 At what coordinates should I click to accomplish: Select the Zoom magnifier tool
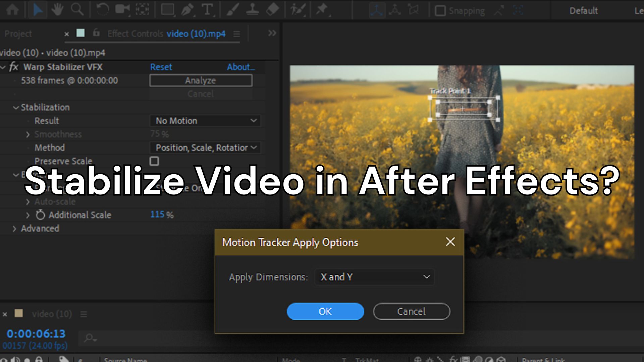(77, 10)
